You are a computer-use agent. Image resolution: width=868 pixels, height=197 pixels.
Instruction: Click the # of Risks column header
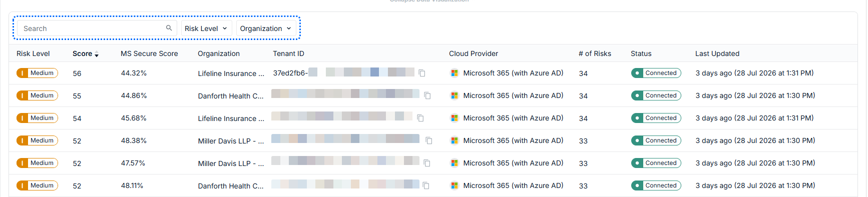coord(595,53)
